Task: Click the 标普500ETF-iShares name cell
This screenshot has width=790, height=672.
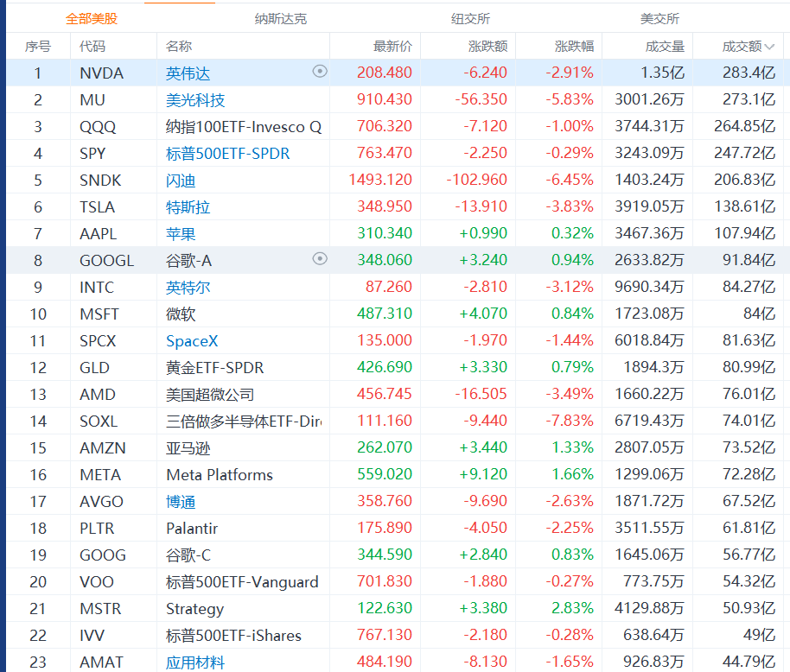Action: point(233,635)
